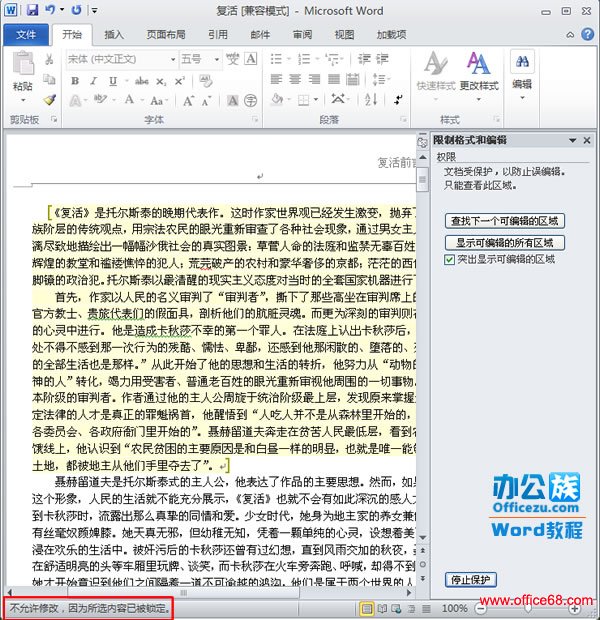Switch to Full Screen Reading view

coord(382,609)
